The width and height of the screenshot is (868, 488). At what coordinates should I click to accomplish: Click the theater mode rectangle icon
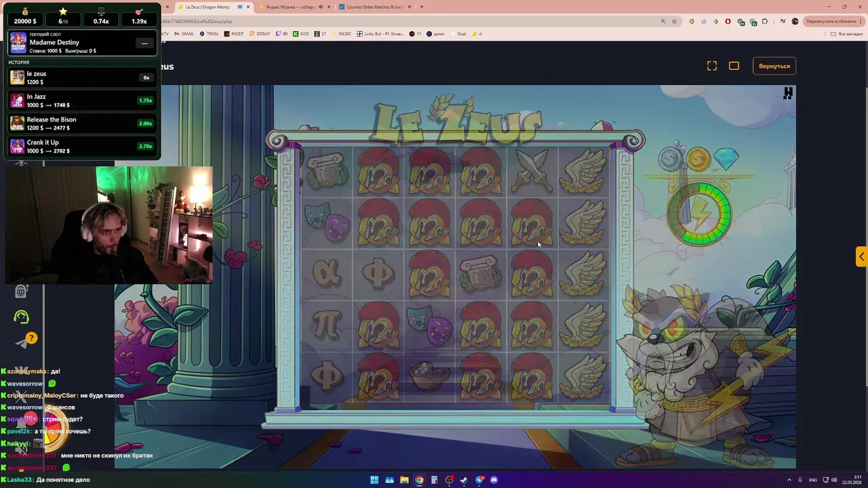coord(734,66)
